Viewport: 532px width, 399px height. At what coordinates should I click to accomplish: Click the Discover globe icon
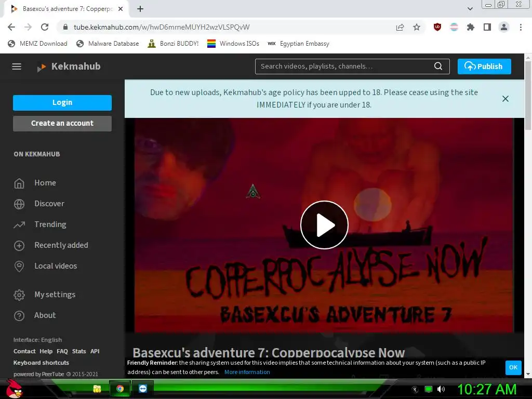coord(19,204)
